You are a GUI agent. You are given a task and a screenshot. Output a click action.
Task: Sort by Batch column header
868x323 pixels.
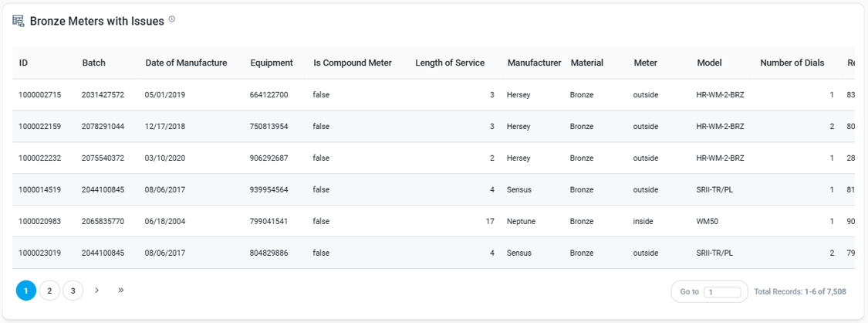pos(94,63)
